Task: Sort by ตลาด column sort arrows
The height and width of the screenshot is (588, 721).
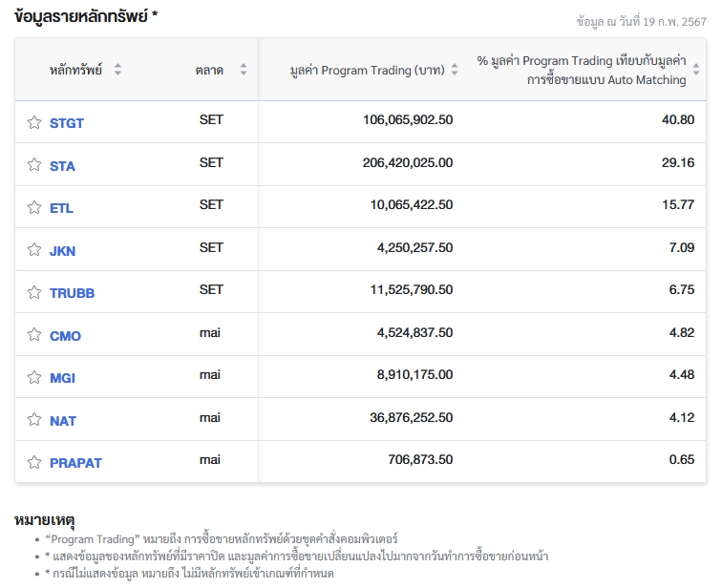Action: click(243, 70)
